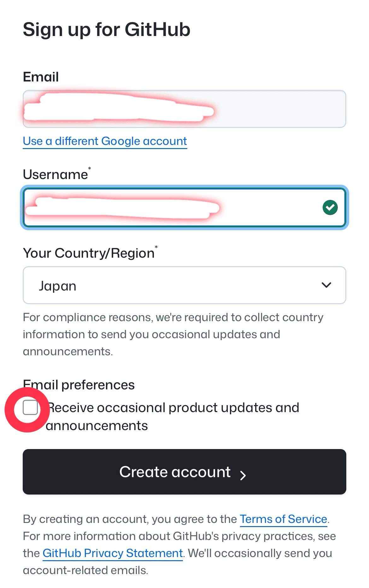This screenshot has width=369, height=588.
Task: Expand the country list showing Japan
Action: [x=184, y=285]
